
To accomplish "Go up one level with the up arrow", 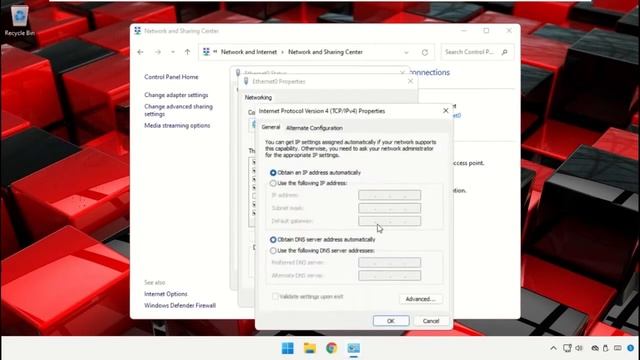I will tap(187, 52).
